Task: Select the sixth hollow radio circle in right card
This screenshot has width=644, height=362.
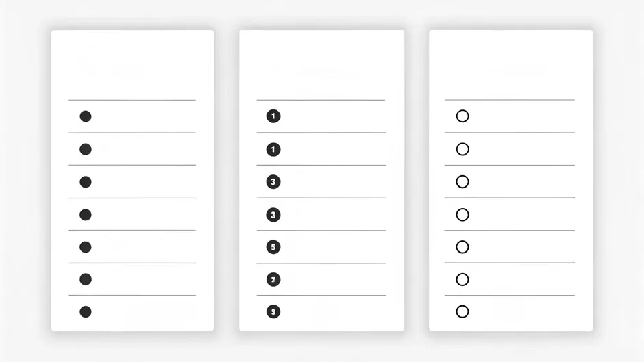Action: coord(462,279)
